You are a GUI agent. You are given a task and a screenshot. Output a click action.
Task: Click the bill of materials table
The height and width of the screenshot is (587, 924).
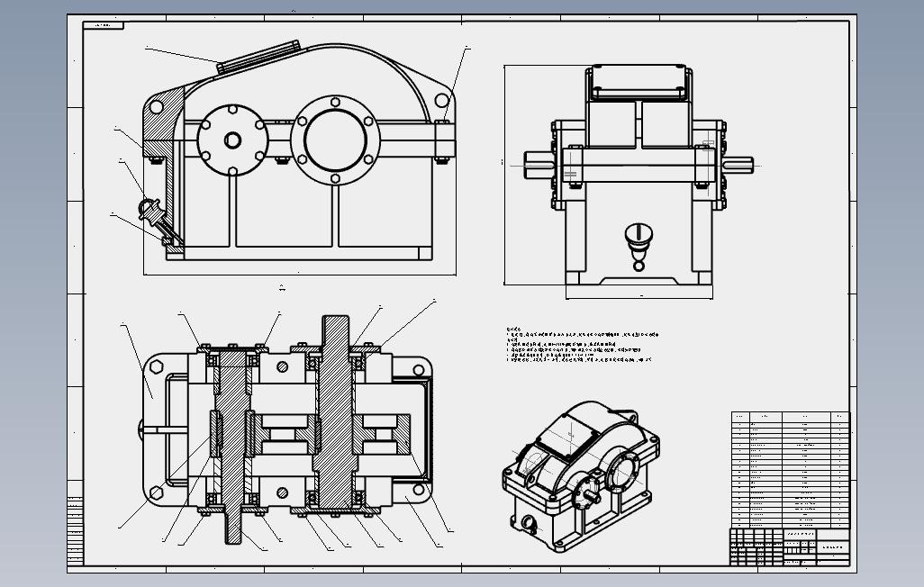pos(790,470)
